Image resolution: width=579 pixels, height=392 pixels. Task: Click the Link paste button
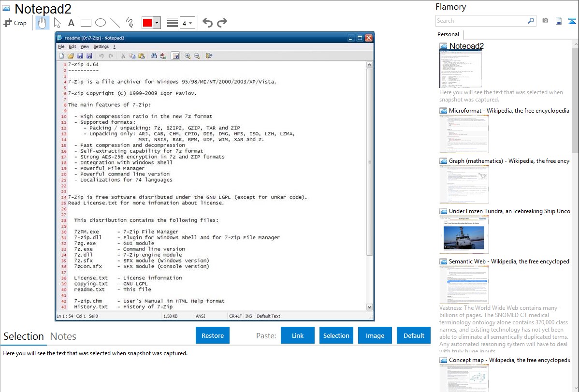coord(298,335)
